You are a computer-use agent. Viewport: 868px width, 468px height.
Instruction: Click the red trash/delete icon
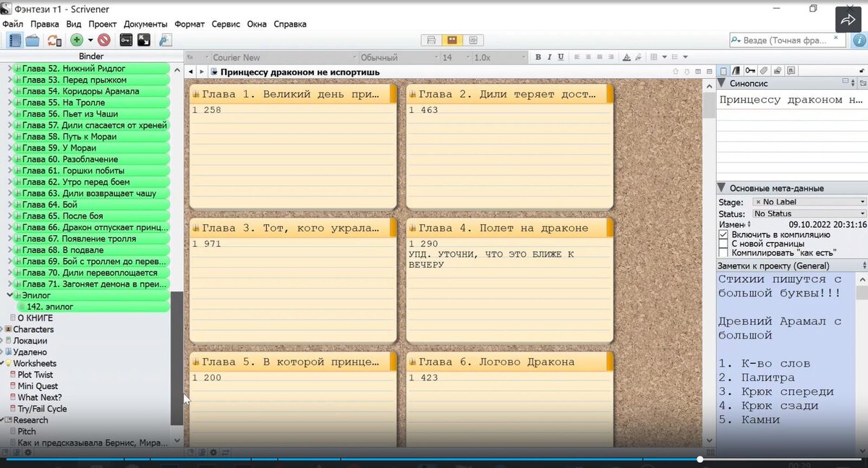point(104,41)
